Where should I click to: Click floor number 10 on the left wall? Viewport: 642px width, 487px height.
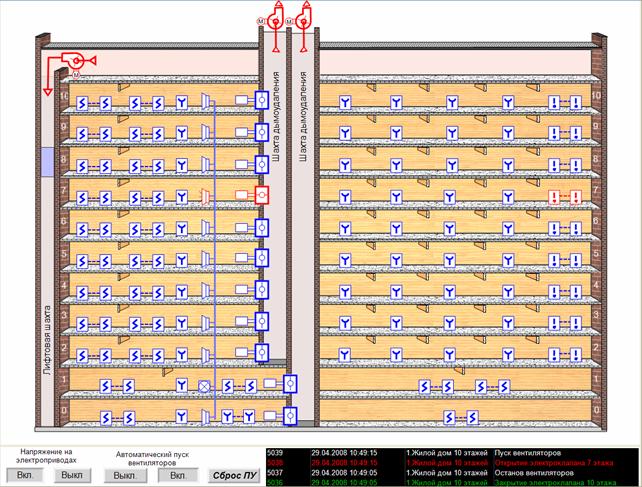tap(64, 96)
